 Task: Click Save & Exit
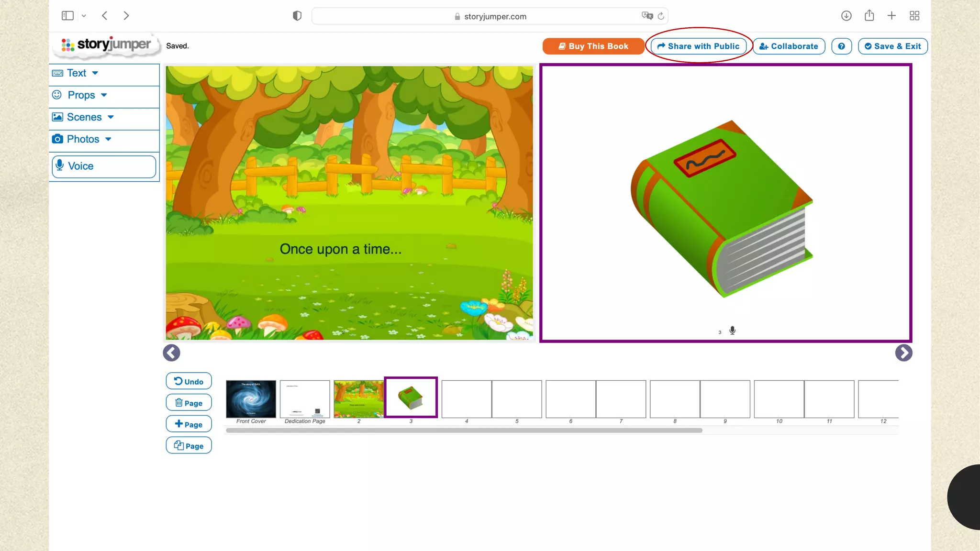892,46
